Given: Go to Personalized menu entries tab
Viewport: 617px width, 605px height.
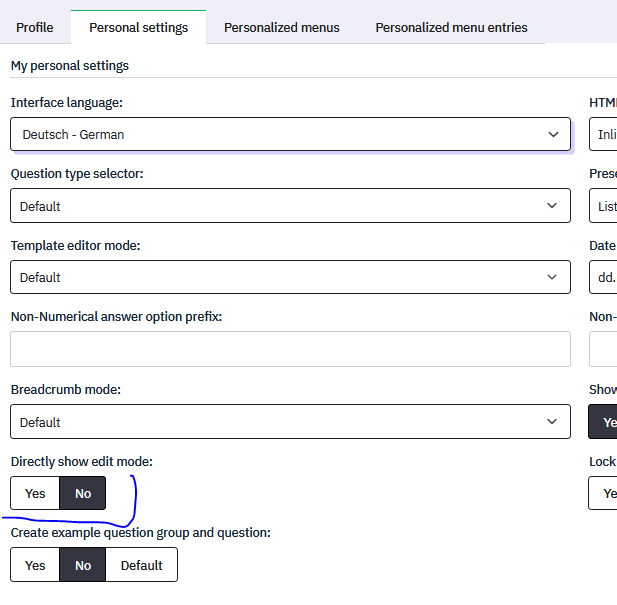Looking at the screenshot, I should pos(451,27).
